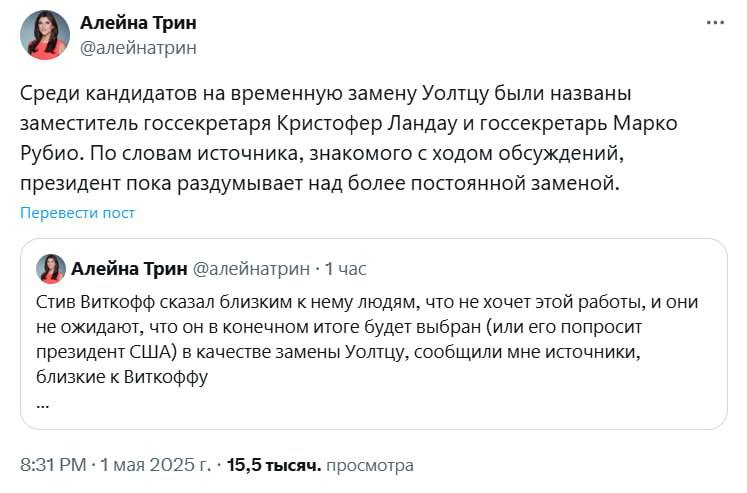The image size is (747, 493).
Task: Click the quoted post's small avatar
Action: [x=51, y=268]
